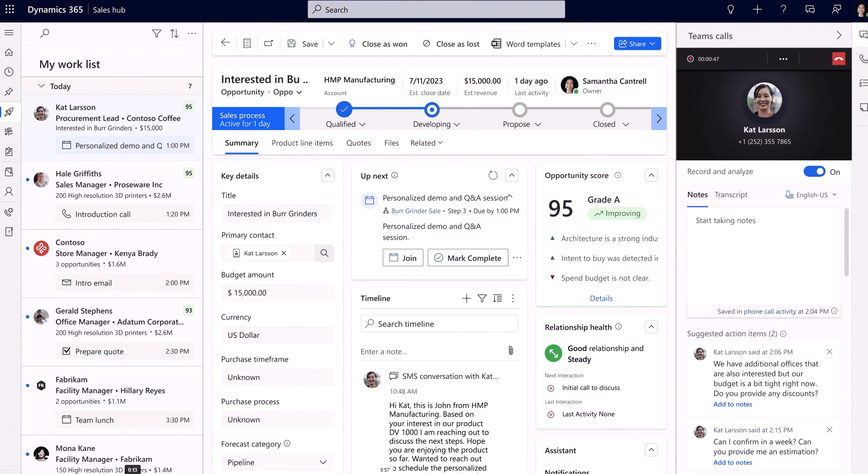Screen dimensions: 868x474
Task: Collapse the Key details section
Action: tap(328, 175)
